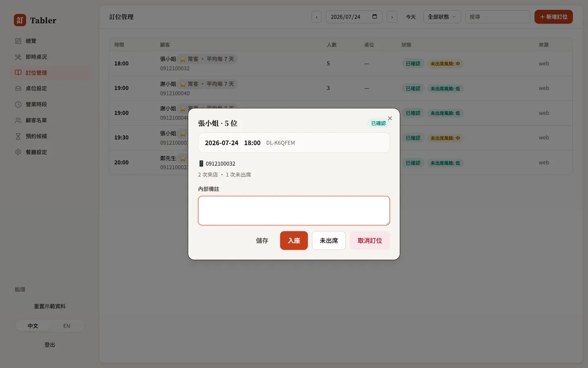Mark reservation as 未出席
The image size is (588, 368).
pos(329,240)
